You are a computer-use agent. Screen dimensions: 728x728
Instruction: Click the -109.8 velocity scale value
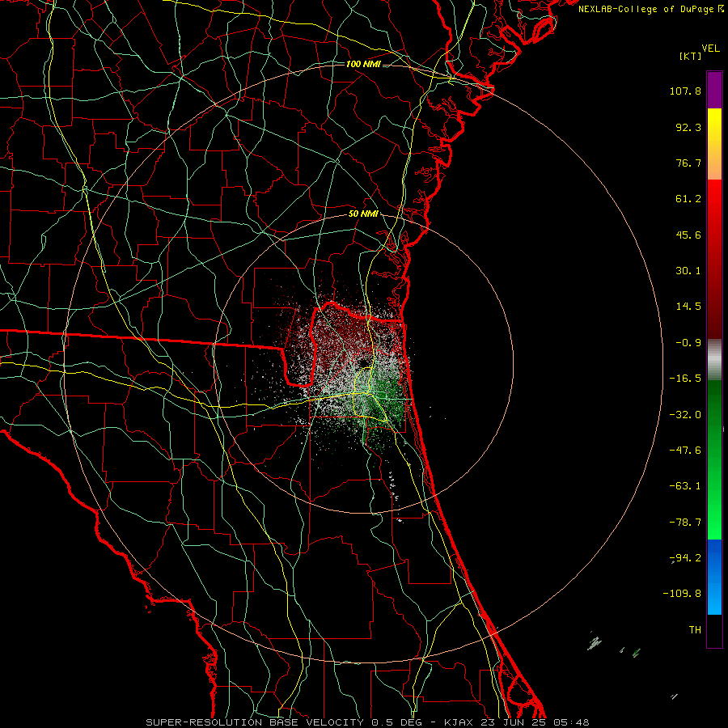tap(682, 594)
